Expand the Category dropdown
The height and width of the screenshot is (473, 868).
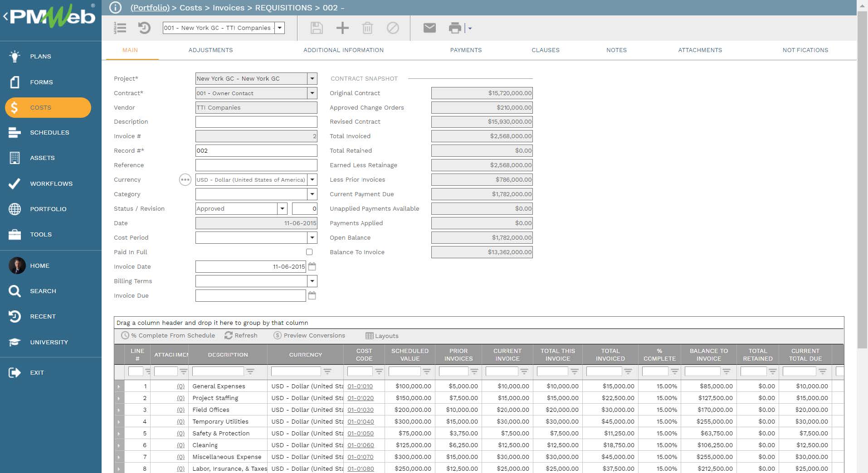[312, 194]
